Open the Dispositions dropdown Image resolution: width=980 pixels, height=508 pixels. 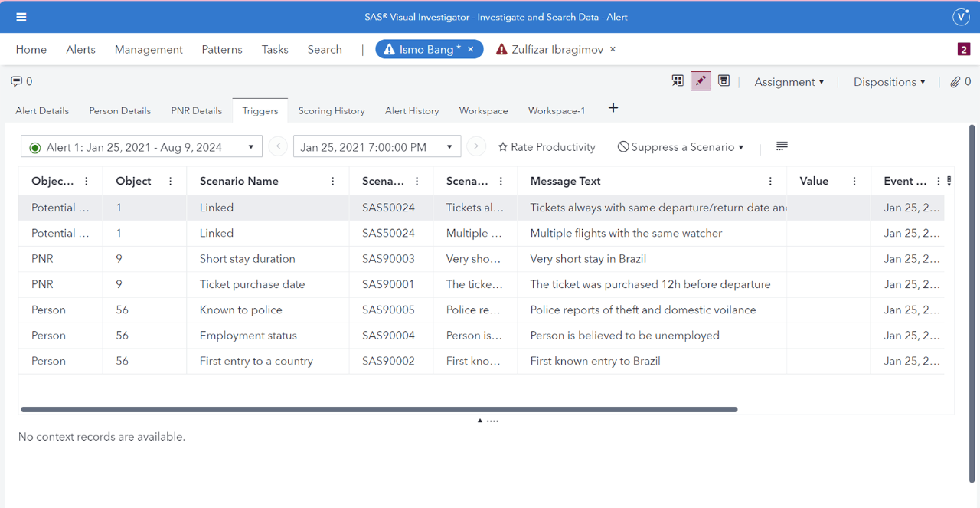coord(889,81)
